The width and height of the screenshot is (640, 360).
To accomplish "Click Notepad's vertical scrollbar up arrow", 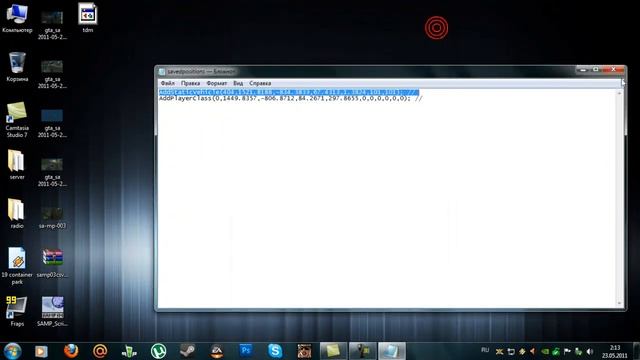I will [620, 93].
